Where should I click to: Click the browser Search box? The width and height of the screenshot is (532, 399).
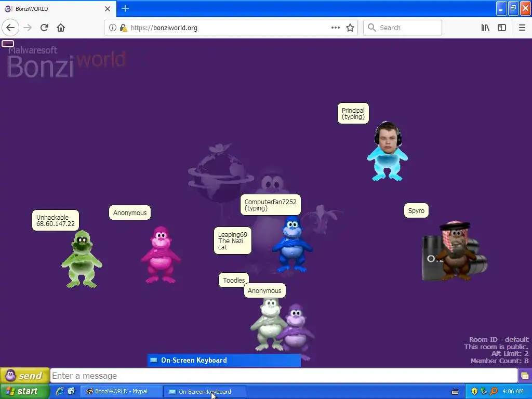(x=403, y=28)
